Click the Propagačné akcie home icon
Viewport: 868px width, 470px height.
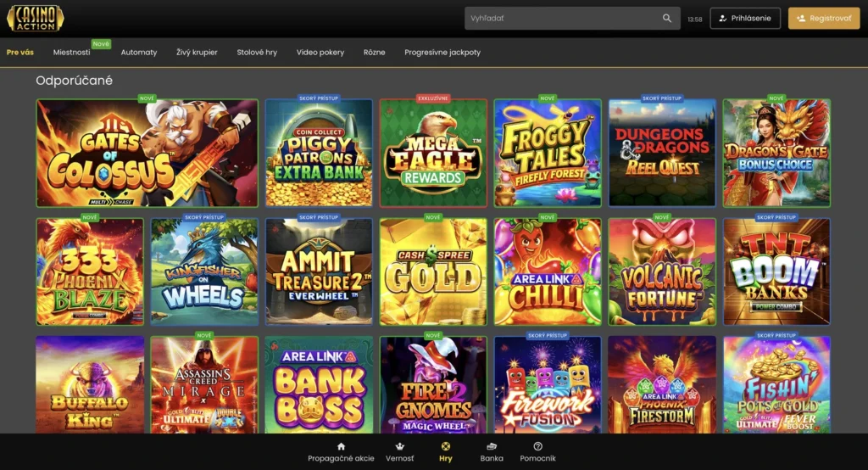coord(341,446)
